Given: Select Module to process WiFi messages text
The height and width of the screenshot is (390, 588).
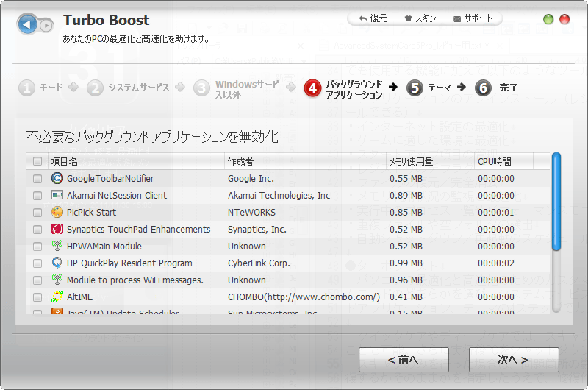Looking at the screenshot, I should [135, 280].
